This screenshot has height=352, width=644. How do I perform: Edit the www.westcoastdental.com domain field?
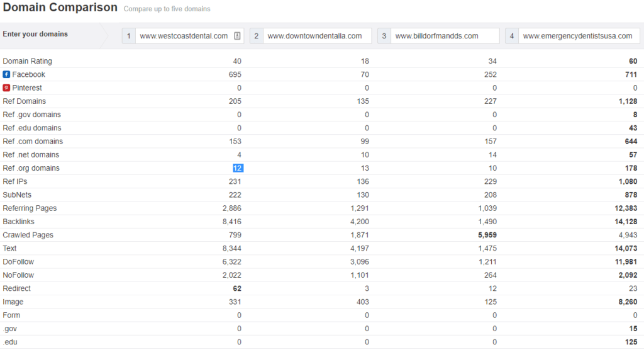[189, 36]
